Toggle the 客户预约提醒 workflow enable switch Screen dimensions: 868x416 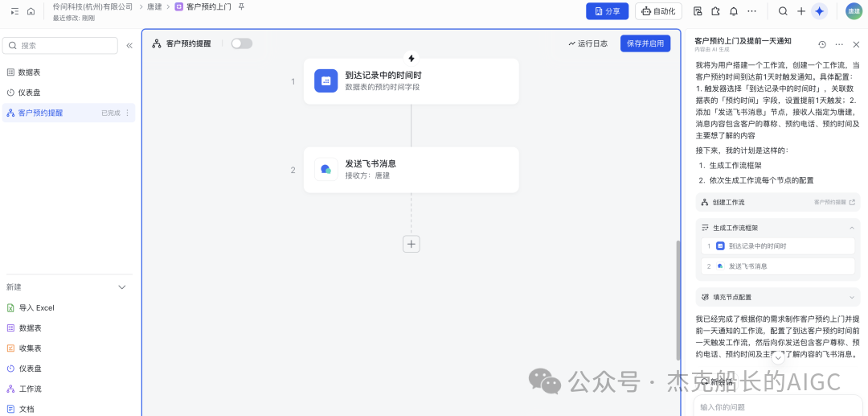click(x=241, y=43)
